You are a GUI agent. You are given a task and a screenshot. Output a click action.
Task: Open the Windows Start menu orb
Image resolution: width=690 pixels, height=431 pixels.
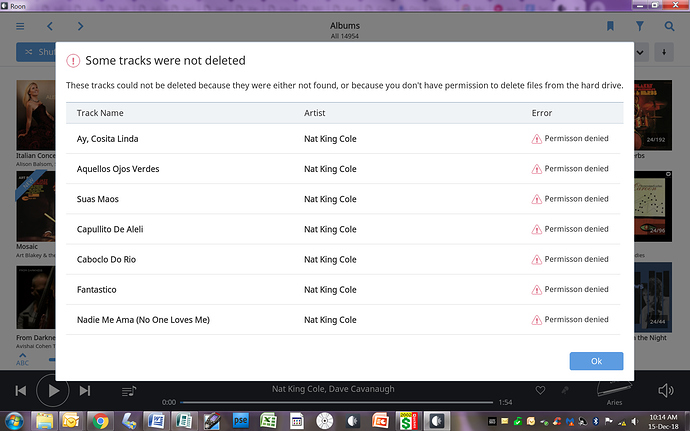click(x=15, y=421)
